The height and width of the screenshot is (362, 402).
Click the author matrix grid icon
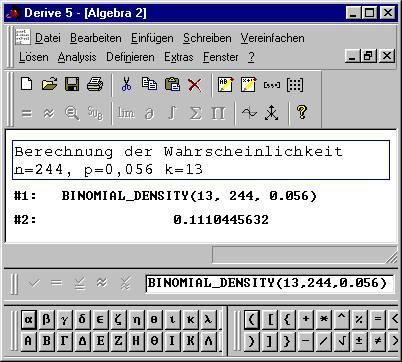tap(295, 85)
